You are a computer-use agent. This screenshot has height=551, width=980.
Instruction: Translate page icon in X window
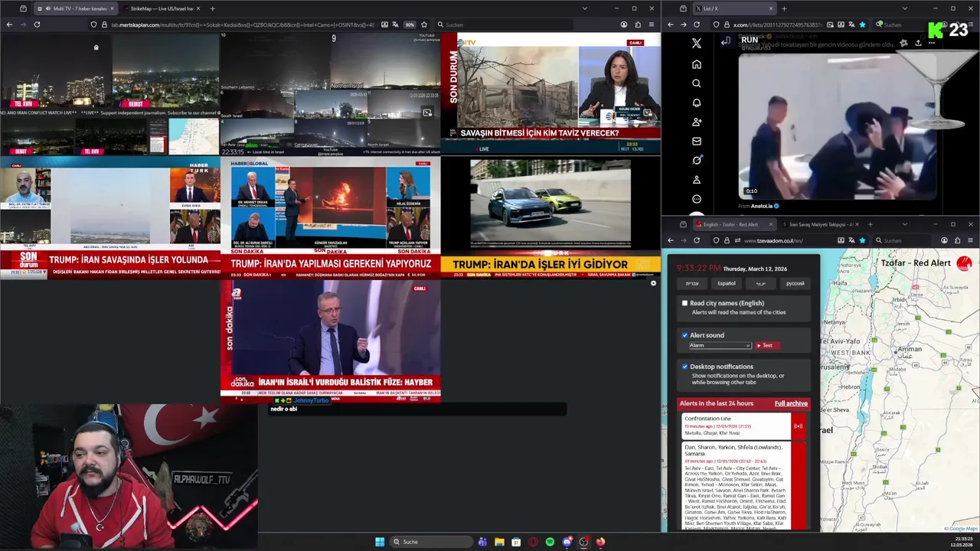click(x=851, y=24)
